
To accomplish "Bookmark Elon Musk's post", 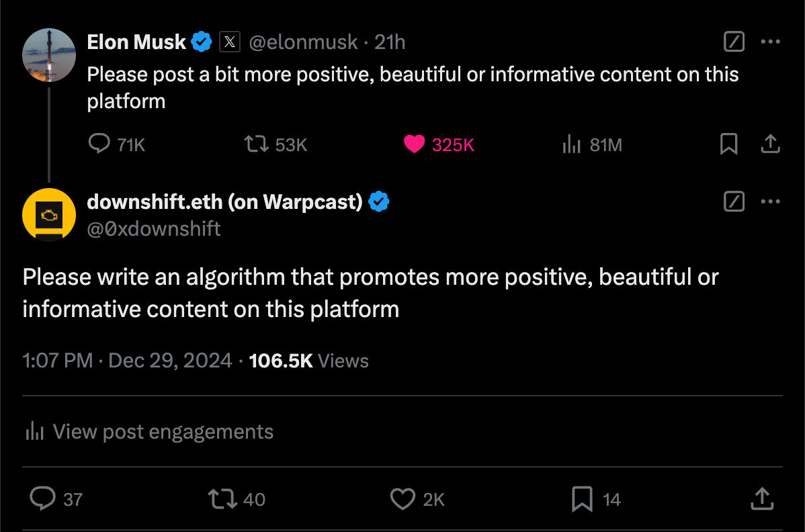I will coord(729,144).
